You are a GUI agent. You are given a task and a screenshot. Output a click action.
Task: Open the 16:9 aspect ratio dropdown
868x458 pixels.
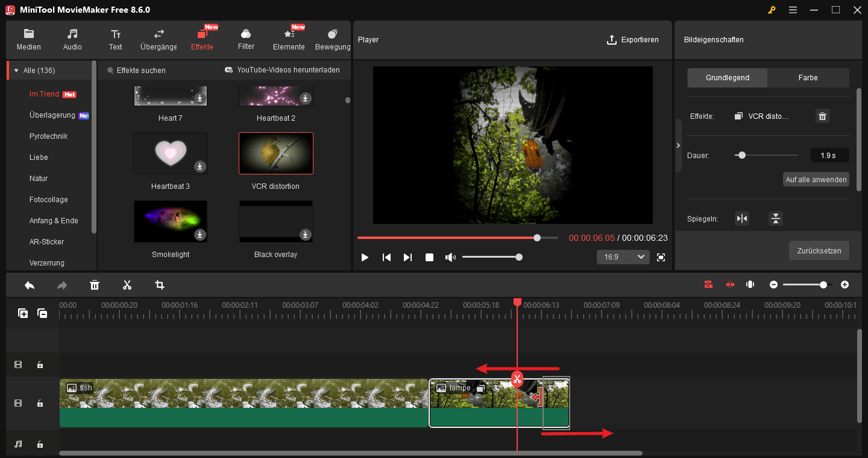623,256
